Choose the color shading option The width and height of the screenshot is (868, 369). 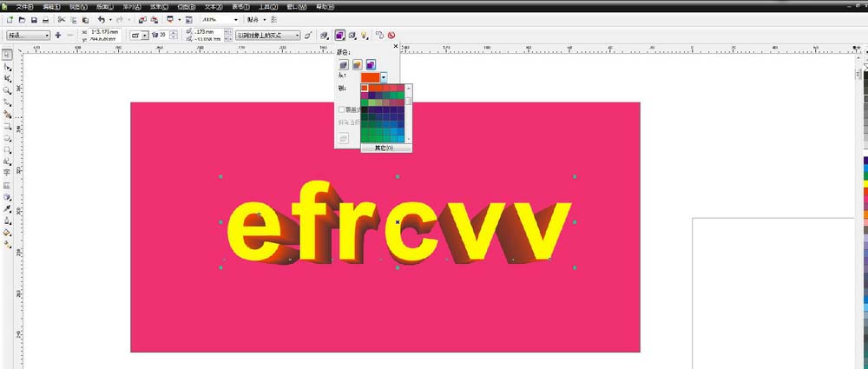(370, 65)
